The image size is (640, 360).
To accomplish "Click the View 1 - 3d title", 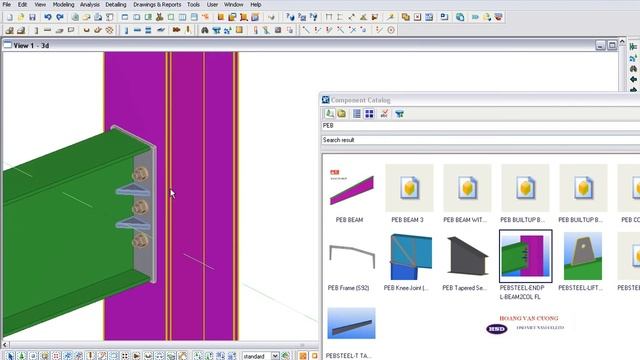I will (x=31, y=46).
